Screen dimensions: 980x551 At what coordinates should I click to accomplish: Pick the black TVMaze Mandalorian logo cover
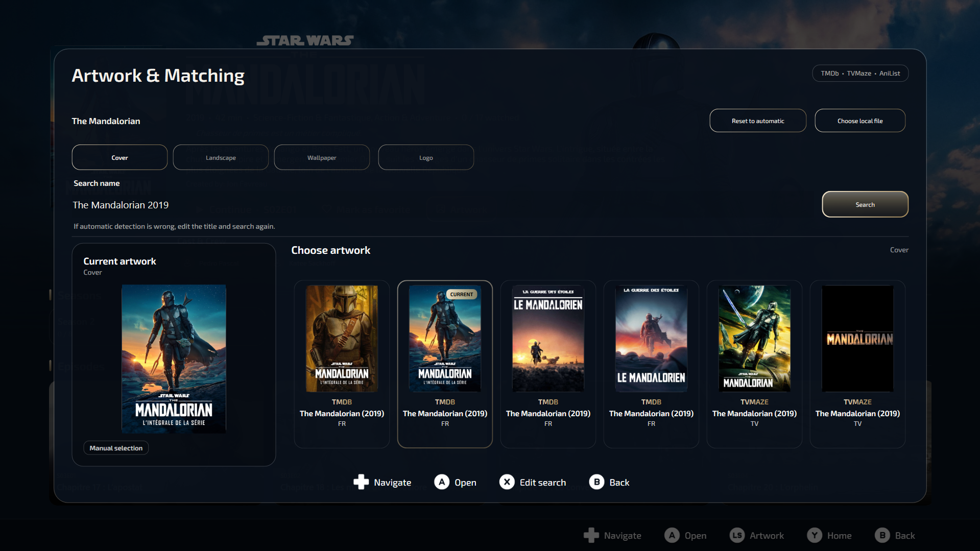(x=857, y=364)
